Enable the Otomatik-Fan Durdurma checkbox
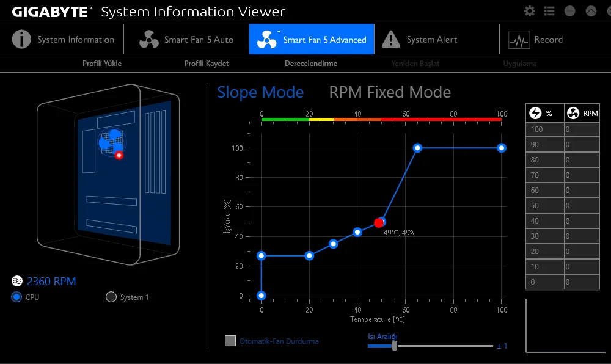Viewport: 611px width, 364px height. tap(230, 341)
